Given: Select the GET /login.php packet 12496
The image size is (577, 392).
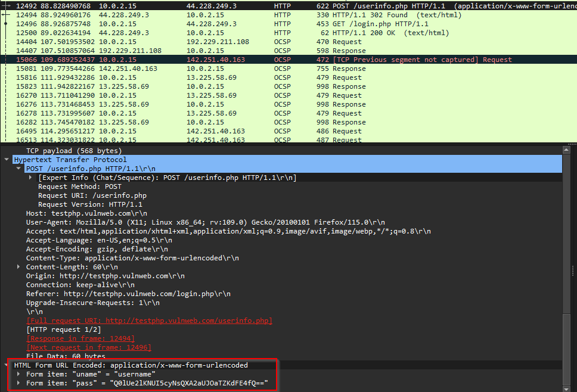Looking at the screenshot, I should 238,24.
